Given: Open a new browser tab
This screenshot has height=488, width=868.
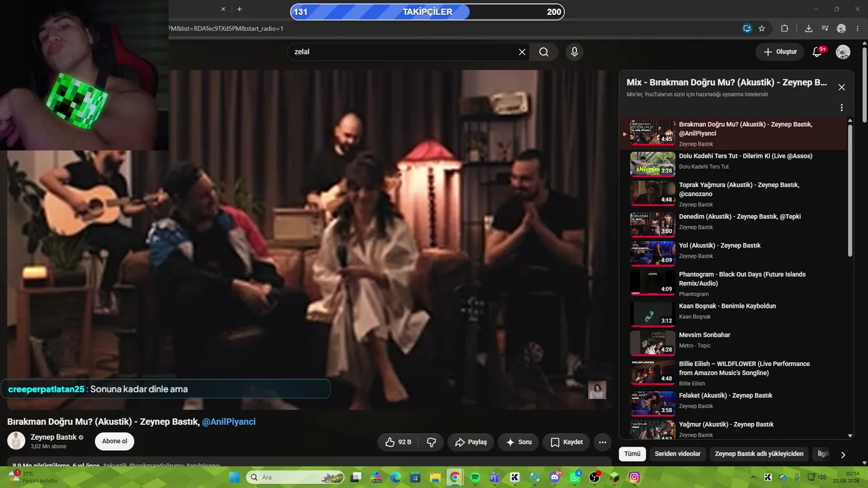Looking at the screenshot, I should (x=239, y=9).
